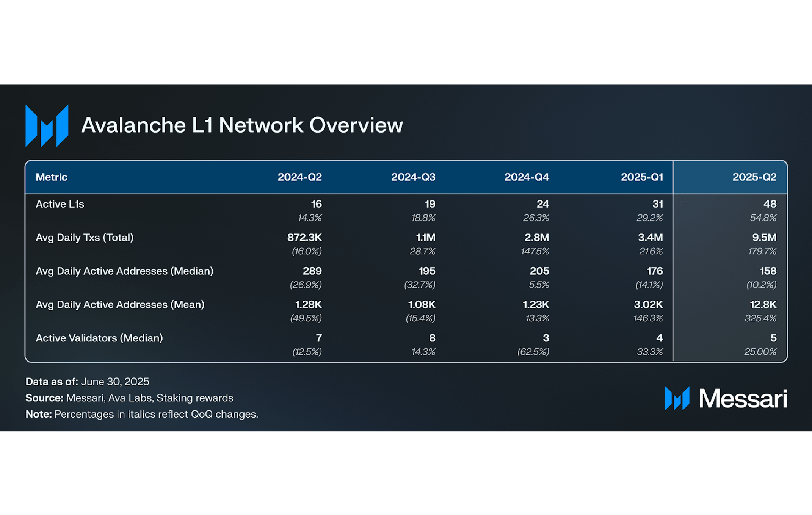
Task: Click the 9.5M daily transactions value
Action: click(764, 238)
